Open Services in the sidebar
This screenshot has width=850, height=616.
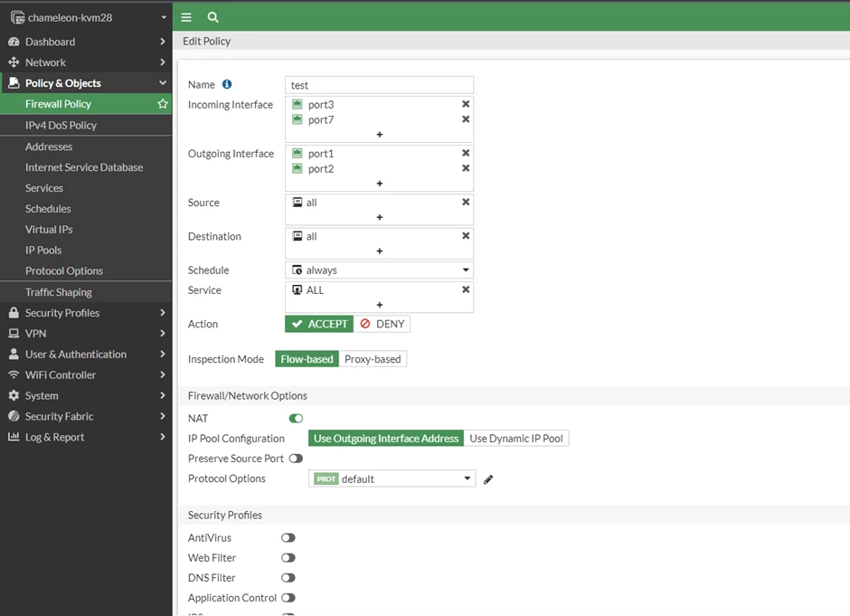coord(86,187)
